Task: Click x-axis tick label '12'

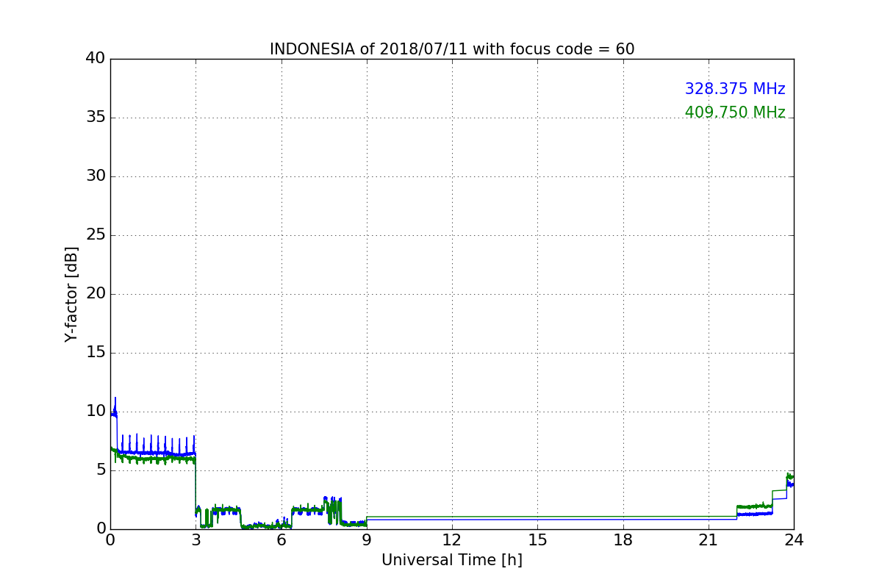Action: [452, 540]
